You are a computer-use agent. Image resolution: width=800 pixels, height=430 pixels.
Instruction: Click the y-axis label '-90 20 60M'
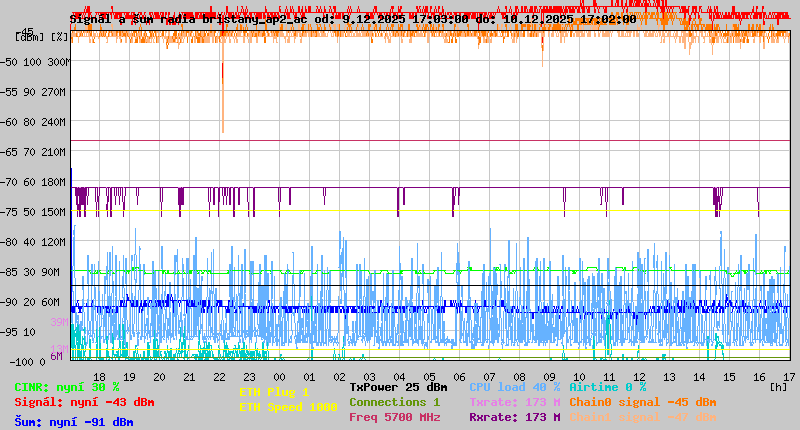(x=30, y=302)
